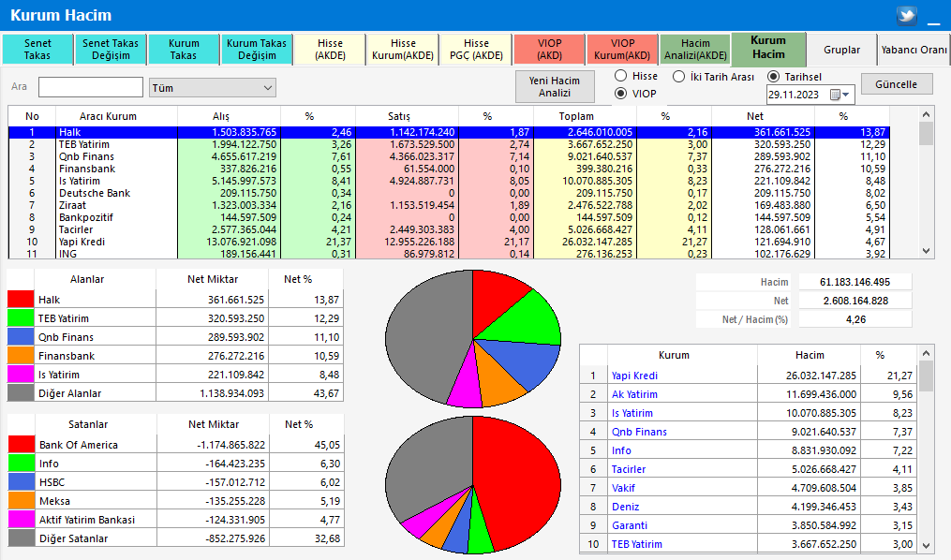Click the Güncelle button
The image size is (951, 560).
[x=896, y=84]
